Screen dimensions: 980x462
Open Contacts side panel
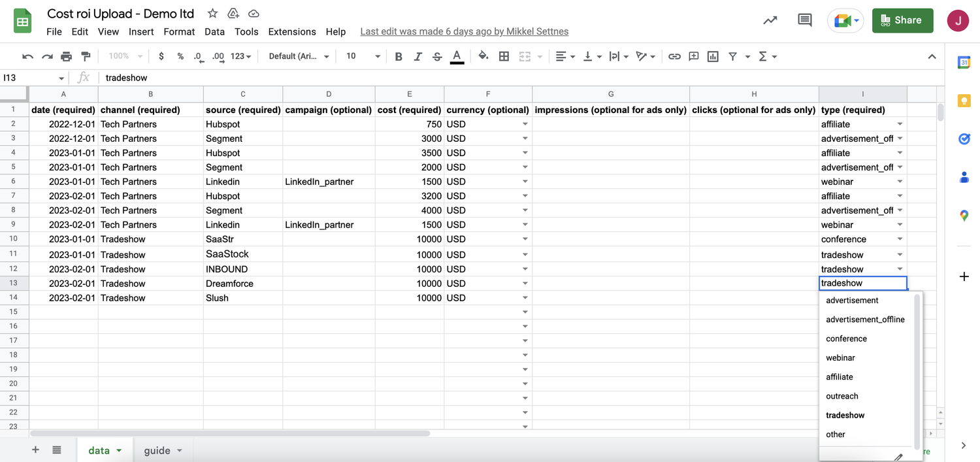[964, 177]
